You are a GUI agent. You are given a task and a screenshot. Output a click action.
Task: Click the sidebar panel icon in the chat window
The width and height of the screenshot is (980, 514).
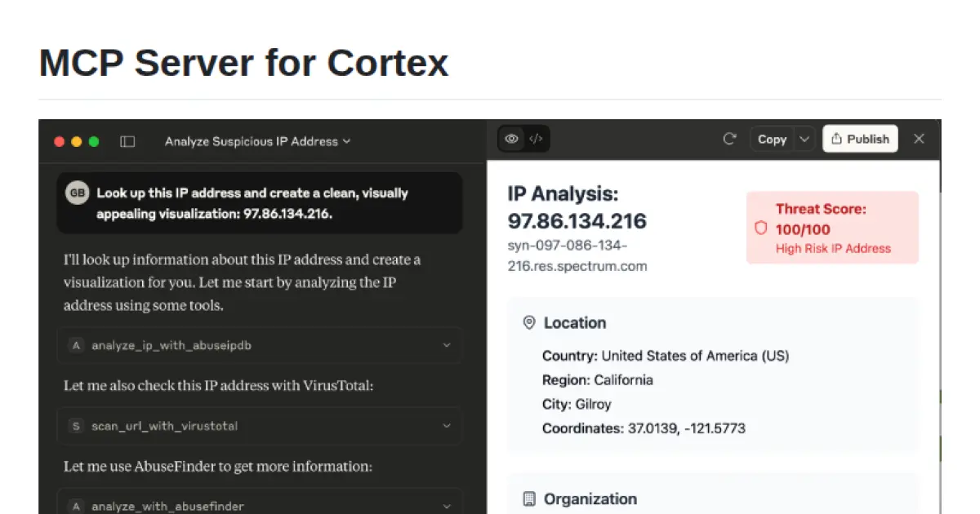point(127,140)
